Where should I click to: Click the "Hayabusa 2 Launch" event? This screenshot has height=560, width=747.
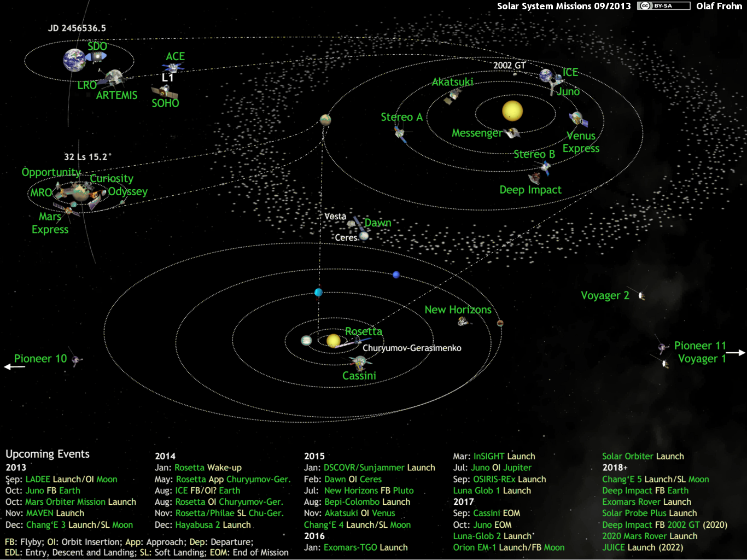(x=213, y=524)
